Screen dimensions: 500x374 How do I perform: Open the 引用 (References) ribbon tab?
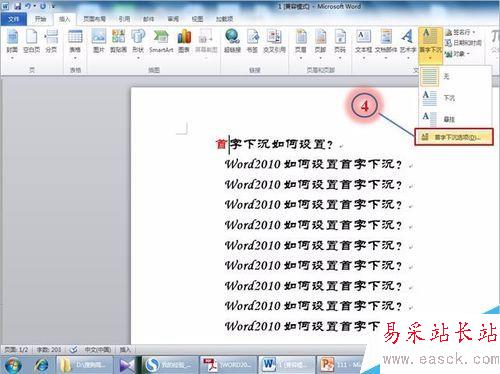click(x=124, y=19)
